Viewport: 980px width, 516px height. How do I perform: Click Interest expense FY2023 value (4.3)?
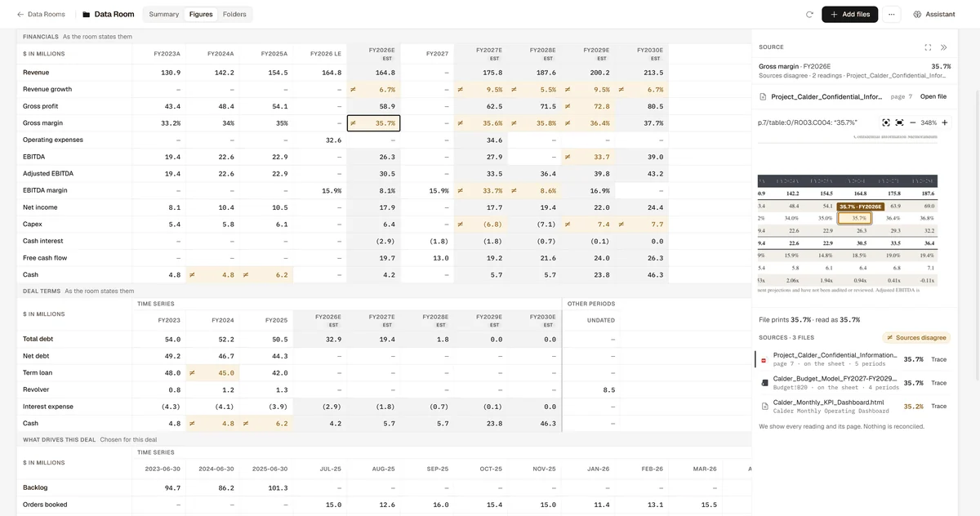[x=171, y=407]
